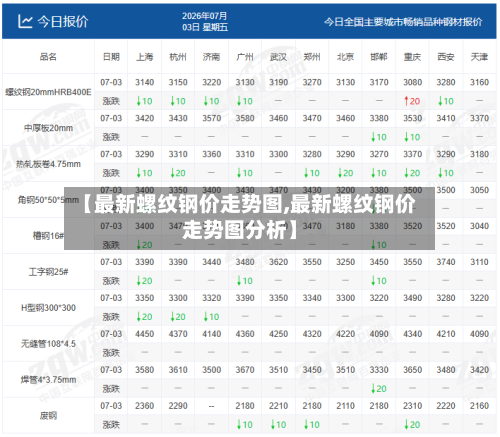Select the 广州 column header
Image resolution: width=500 pixels, height=437 pixels.
tap(245, 57)
